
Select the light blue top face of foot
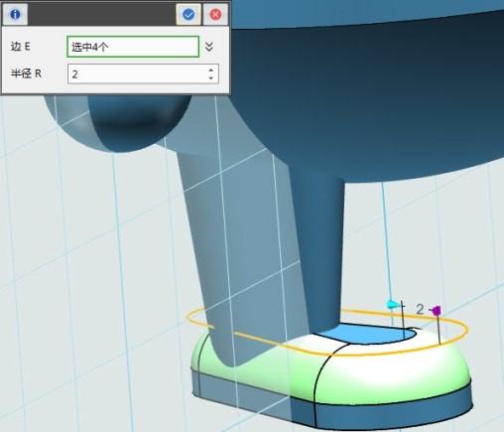coord(364,334)
